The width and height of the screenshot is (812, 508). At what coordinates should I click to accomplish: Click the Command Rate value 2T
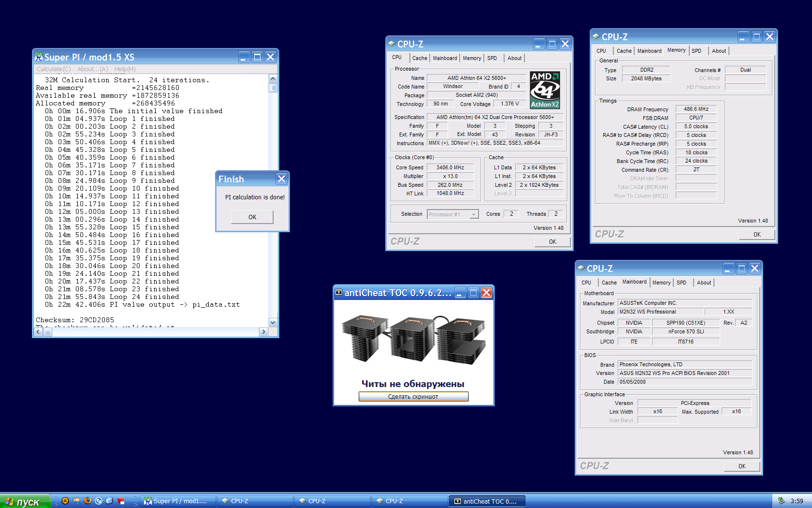pyautogui.click(x=696, y=169)
